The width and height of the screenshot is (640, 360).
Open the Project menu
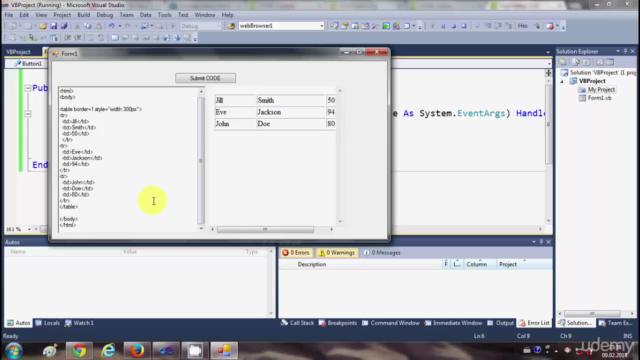point(62,15)
